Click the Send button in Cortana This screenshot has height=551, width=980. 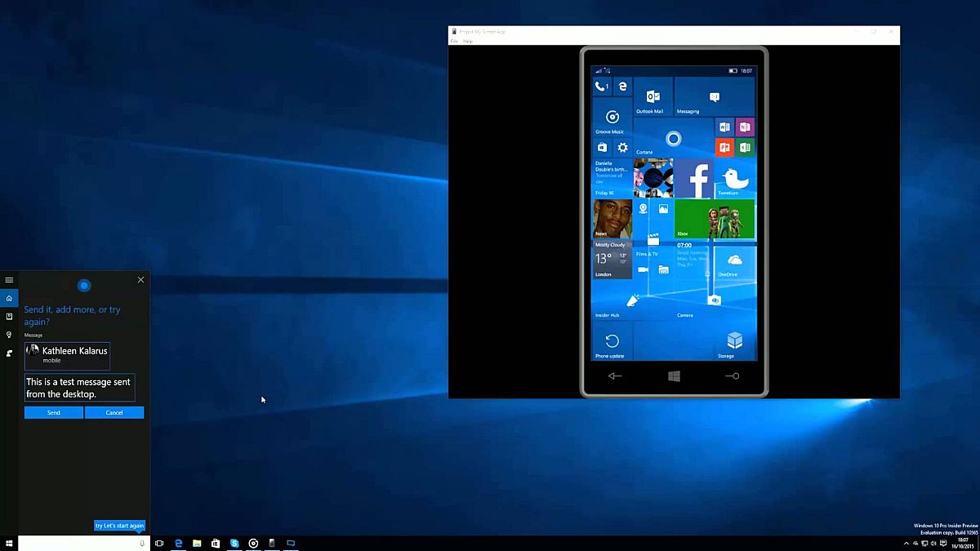click(53, 412)
